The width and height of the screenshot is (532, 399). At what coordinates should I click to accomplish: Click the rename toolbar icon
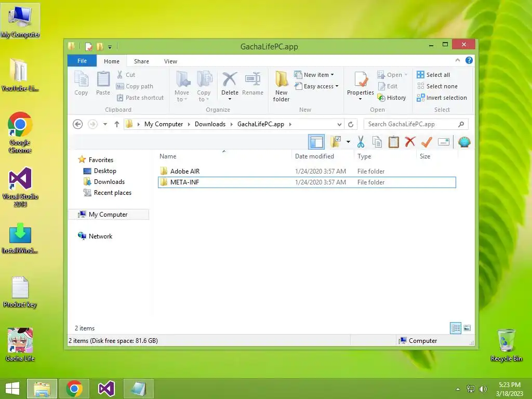point(444,142)
